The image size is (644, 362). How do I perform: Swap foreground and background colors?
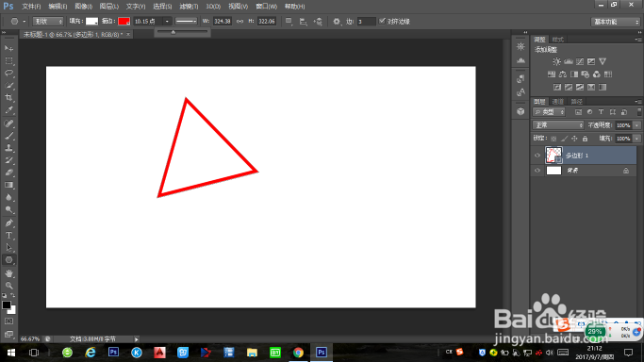tap(13, 295)
